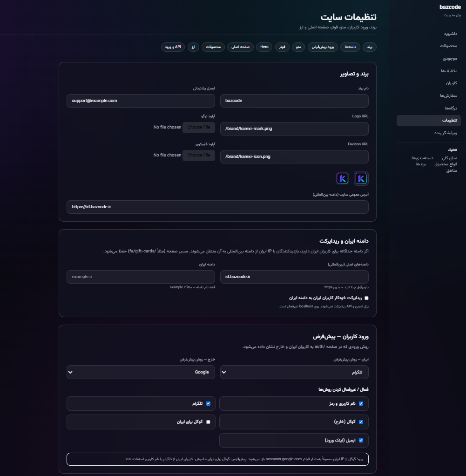
Task: Uncheck ایمیل (لینک ورود) login method
Action: click(x=361, y=441)
